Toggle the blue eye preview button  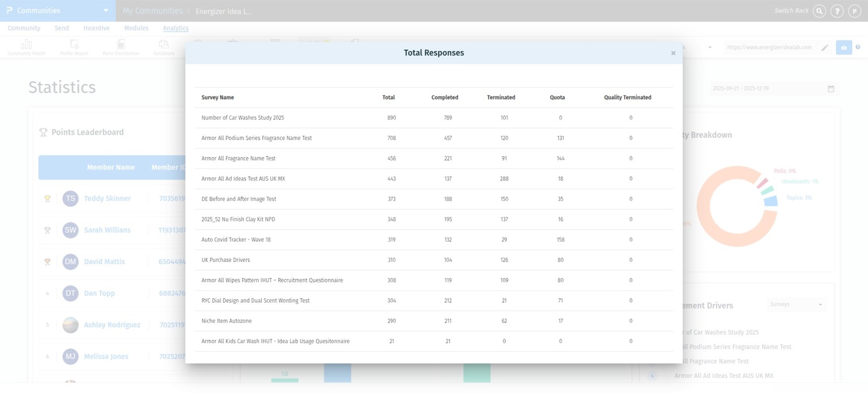(x=844, y=47)
